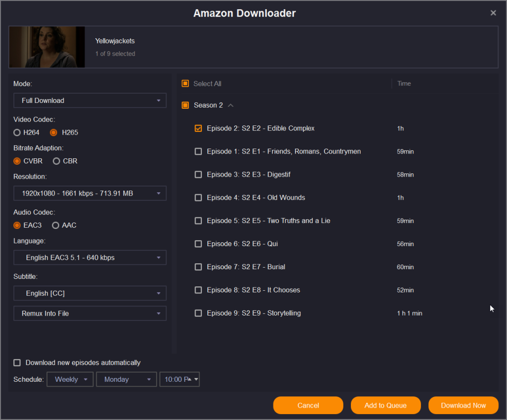Collapse the Season 2 episode list
The width and height of the screenshot is (507, 420).
[x=231, y=106]
